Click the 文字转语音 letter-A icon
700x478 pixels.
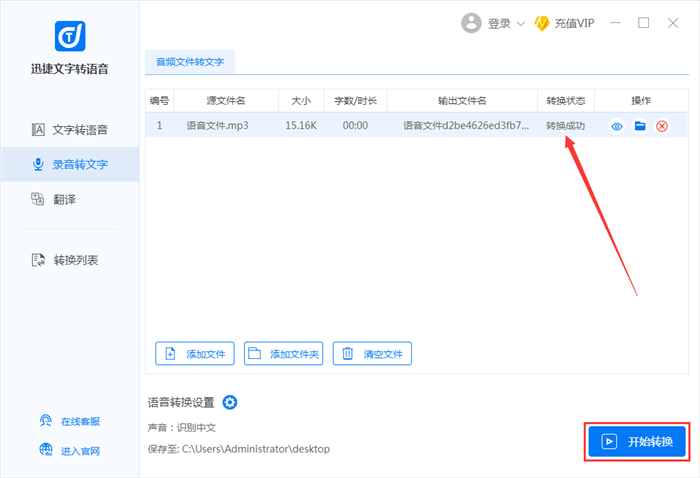pos(38,130)
